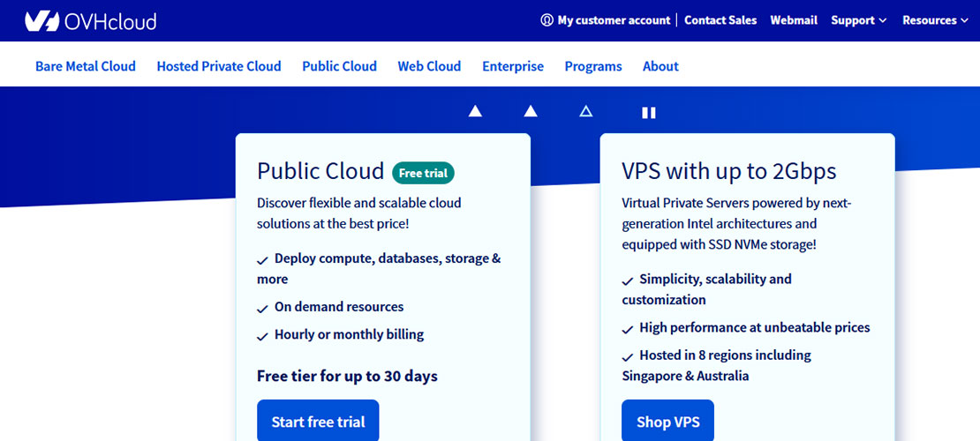Click the customer account user icon

coord(547,20)
